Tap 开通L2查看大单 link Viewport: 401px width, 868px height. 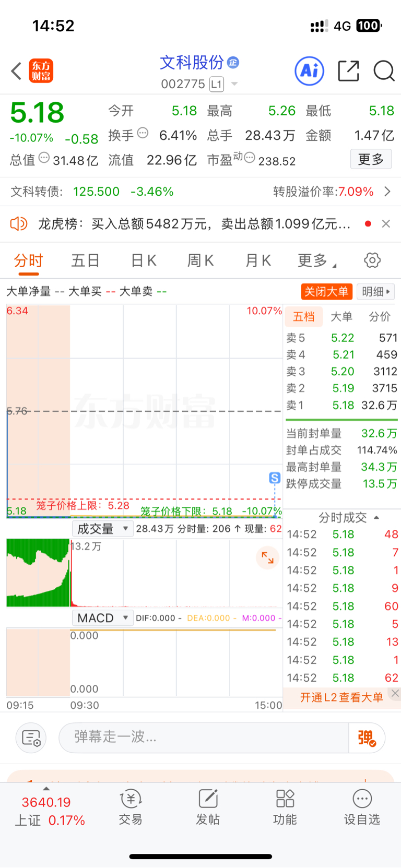point(341,697)
